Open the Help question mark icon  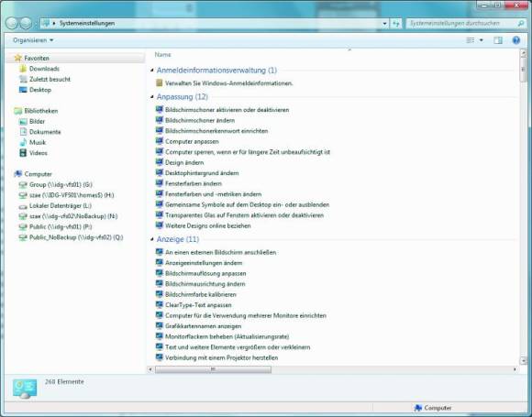(516, 40)
